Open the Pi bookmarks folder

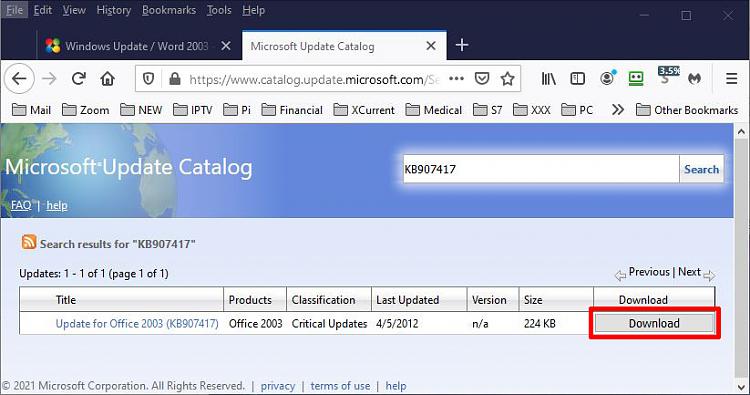click(x=237, y=110)
